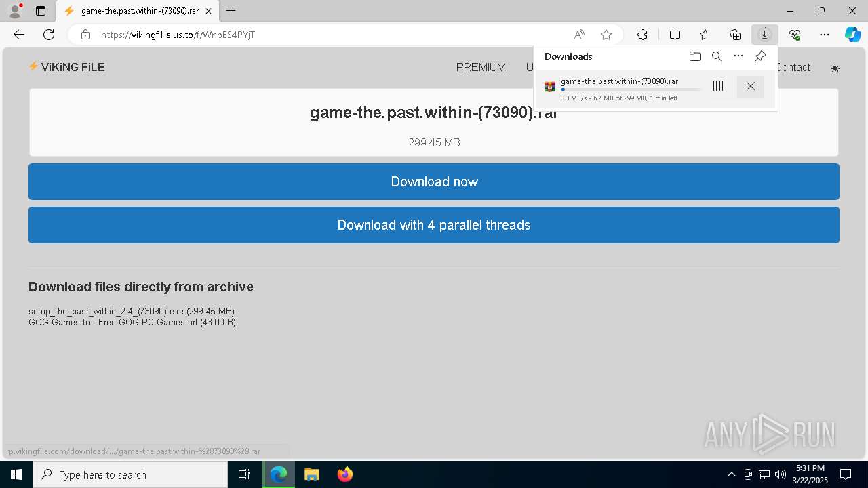Open notification center icon
This screenshot has width=868, height=488.
click(846, 474)
